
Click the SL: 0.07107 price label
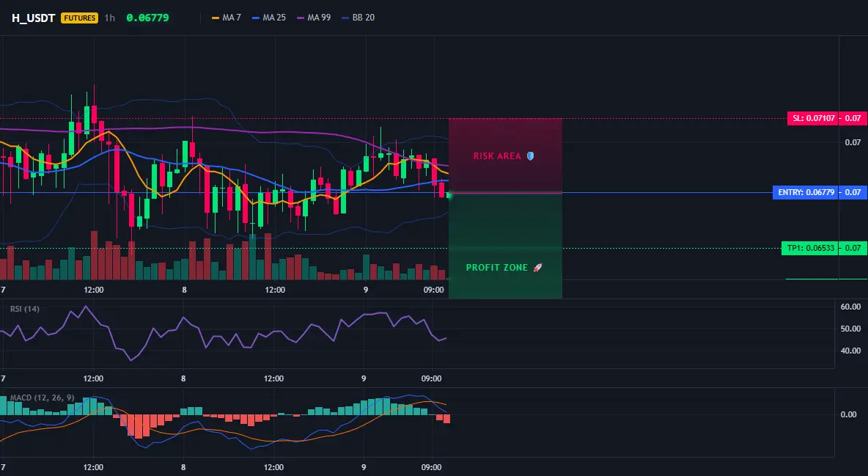pos(812,118)
